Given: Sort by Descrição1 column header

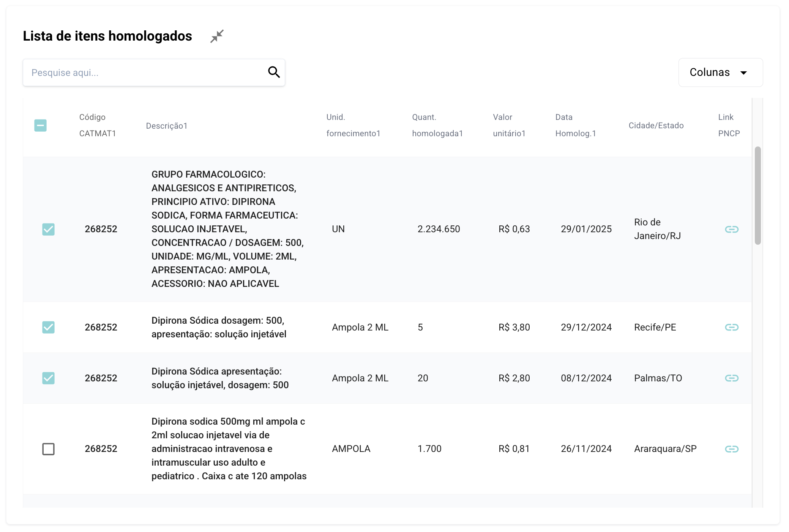Looking at the screenshot, I should [167, 126].
